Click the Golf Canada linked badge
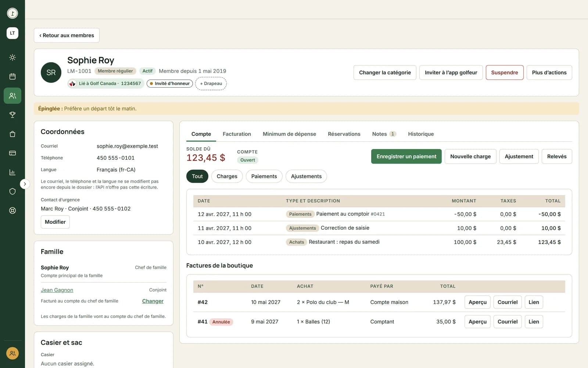This screenshot has width=588, height=368. point(105,84)
